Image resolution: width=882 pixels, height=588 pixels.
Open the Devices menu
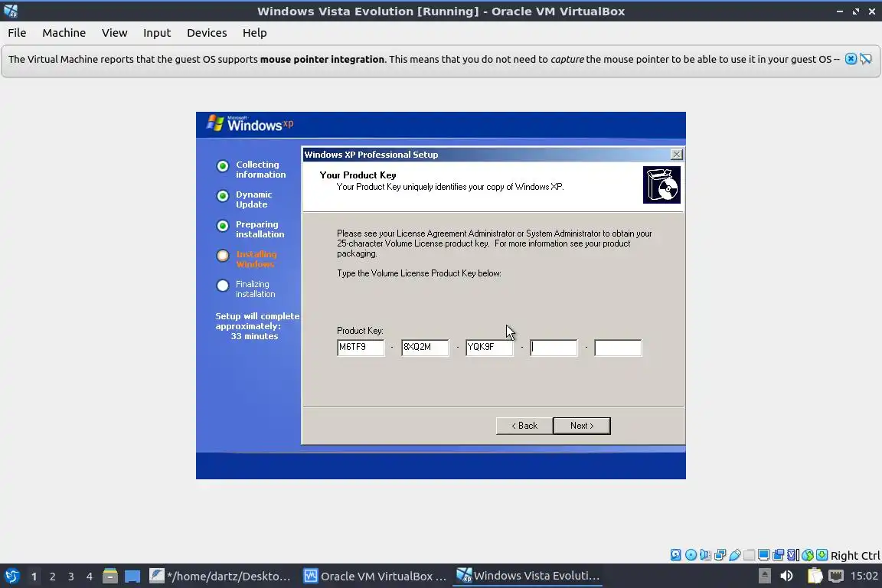[207, 33]
